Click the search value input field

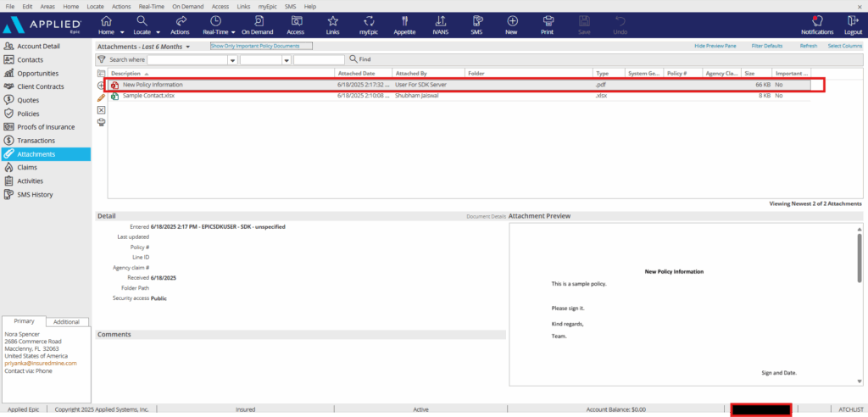(319, 60)
